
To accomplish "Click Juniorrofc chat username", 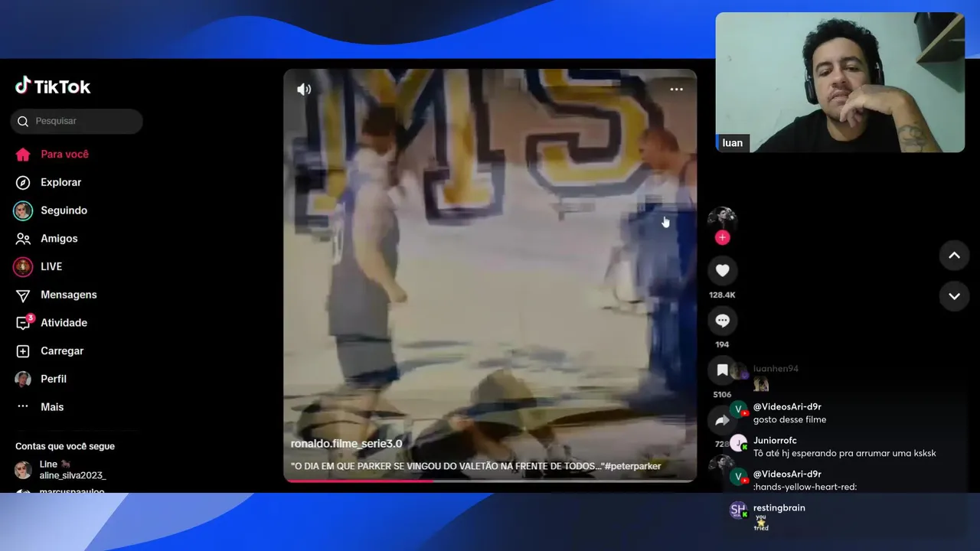I will tap(775, 441).
